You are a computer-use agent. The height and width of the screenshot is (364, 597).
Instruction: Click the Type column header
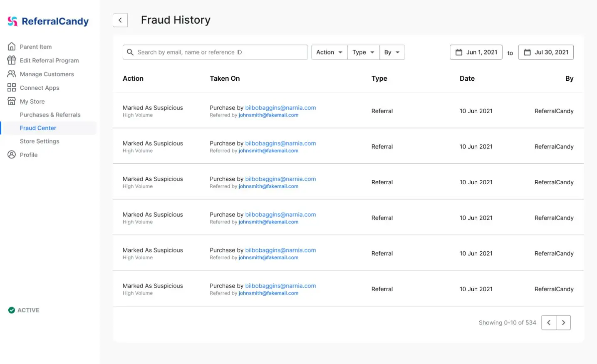tap(379, 79)
